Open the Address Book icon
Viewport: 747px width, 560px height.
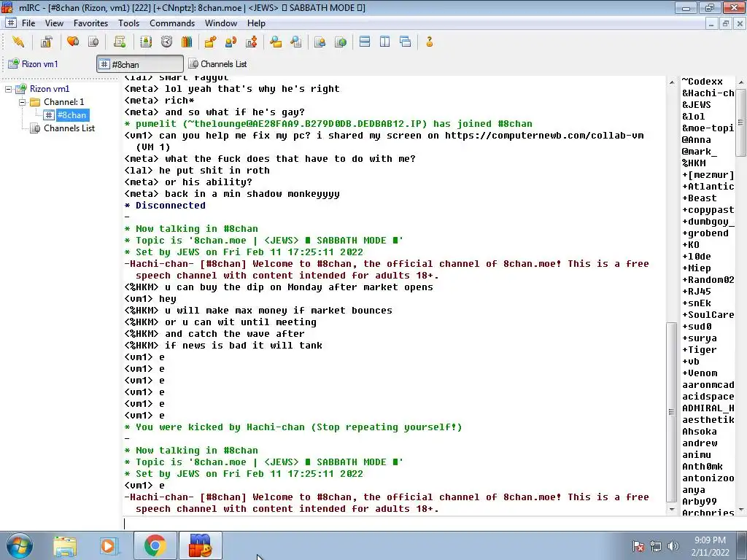[x=146, y=42]
